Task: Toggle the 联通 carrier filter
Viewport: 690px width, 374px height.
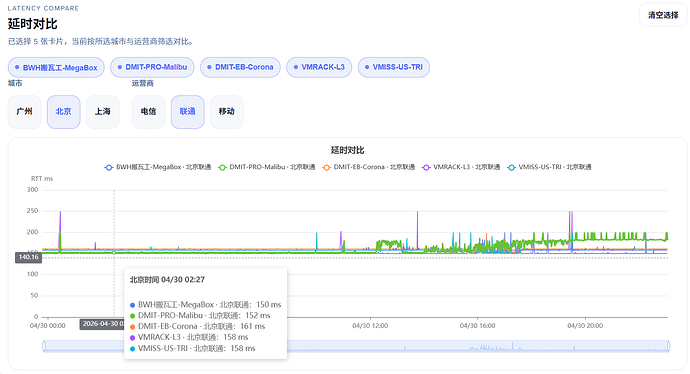Action: tap(187, 112)
